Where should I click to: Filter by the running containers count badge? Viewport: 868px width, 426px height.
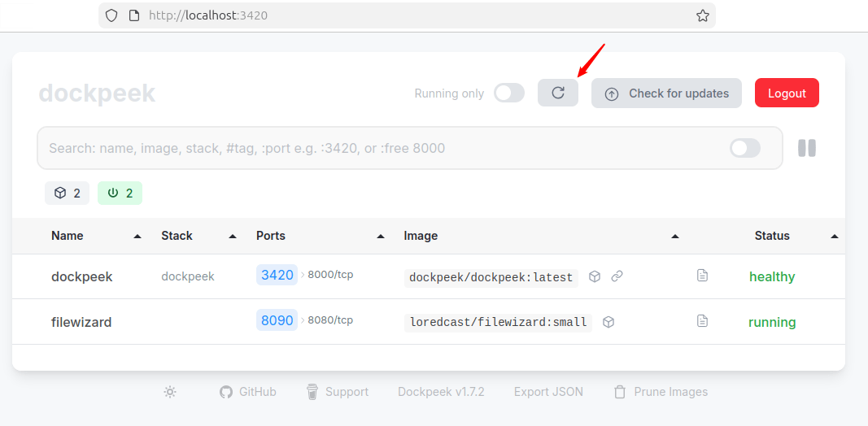click(x=120, y=193)
